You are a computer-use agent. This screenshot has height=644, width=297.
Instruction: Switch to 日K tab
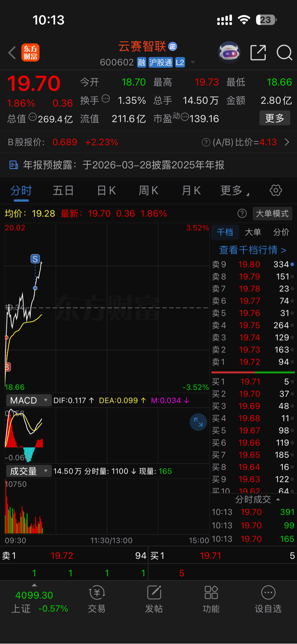tap(106, 191)
